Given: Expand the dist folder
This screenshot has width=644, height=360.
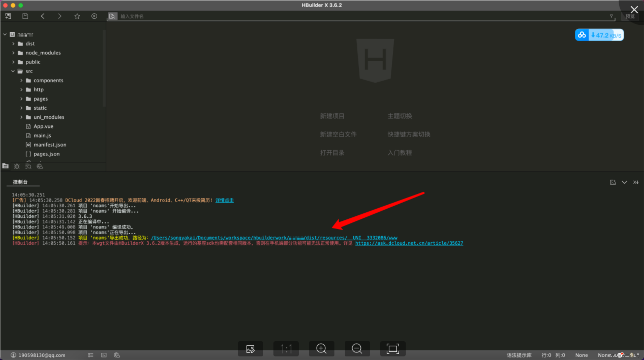Looking at the screenshot, I should [13, 44].
